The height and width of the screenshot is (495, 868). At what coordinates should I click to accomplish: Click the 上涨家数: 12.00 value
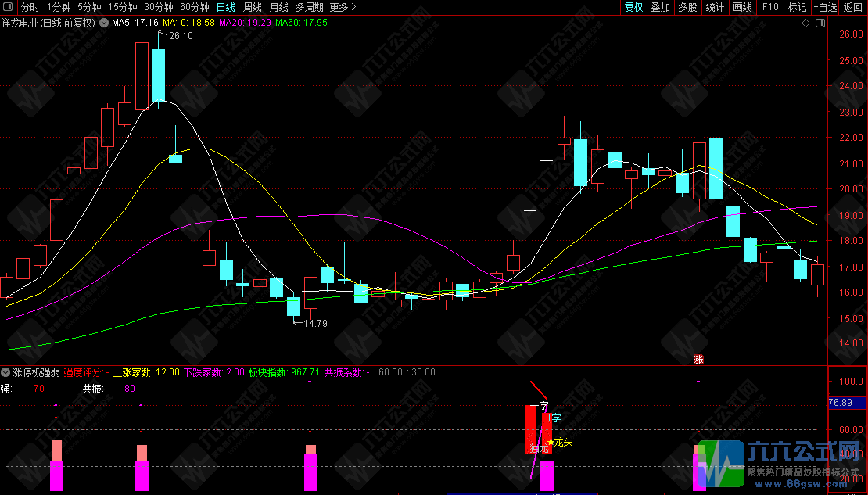(147, 372)
